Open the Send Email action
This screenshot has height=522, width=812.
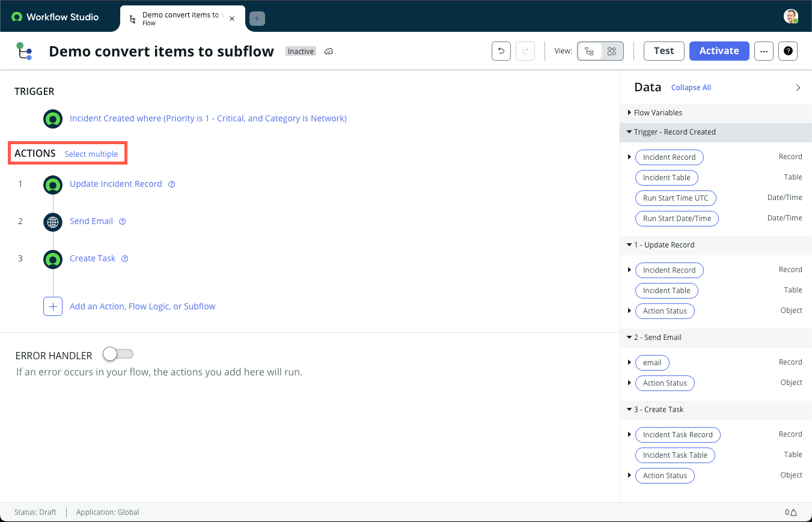coord(91,221)
